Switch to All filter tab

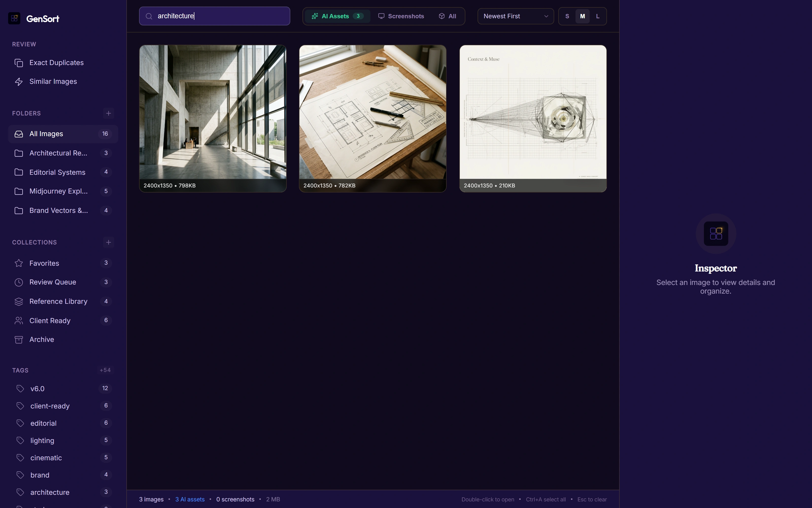447,16
